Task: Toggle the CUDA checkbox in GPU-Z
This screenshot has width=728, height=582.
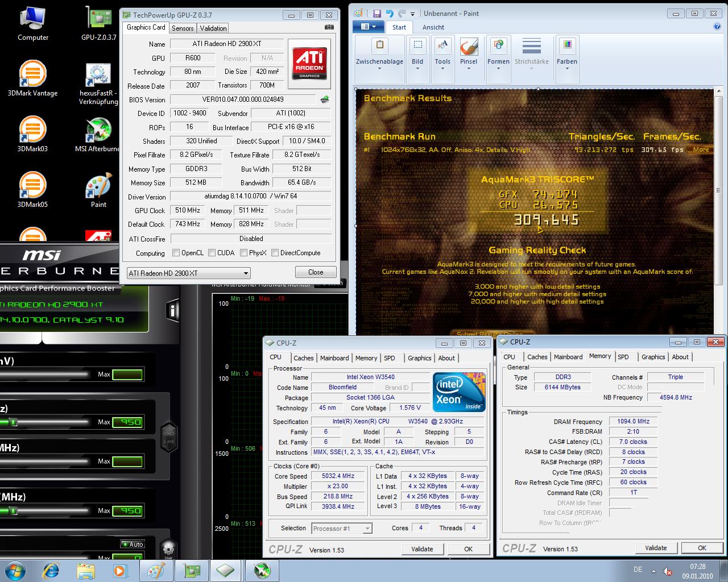Action: [x=212, y=253]
